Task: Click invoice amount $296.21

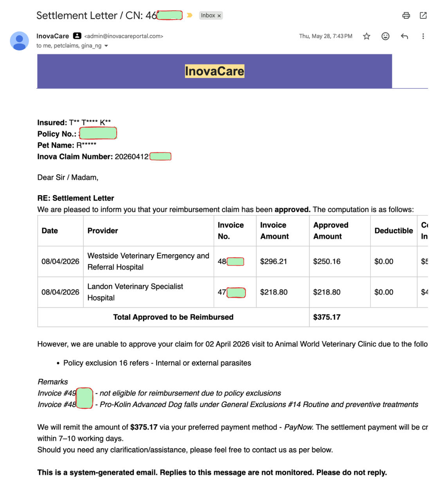Action: 273,261
